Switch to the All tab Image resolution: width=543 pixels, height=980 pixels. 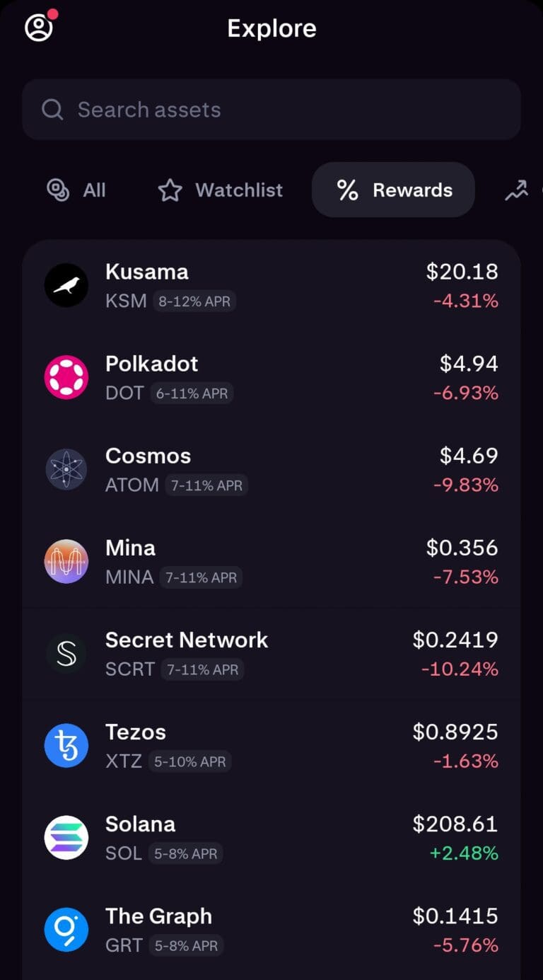point(76,190)
